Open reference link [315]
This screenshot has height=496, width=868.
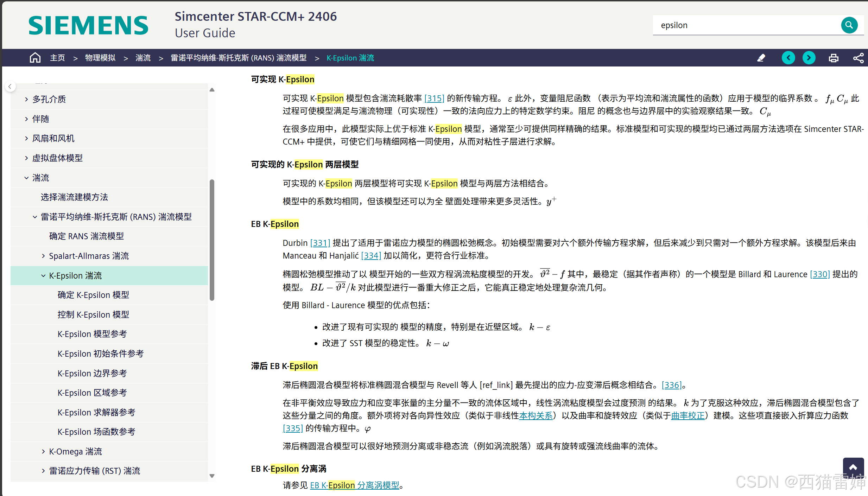click(434, 98)
